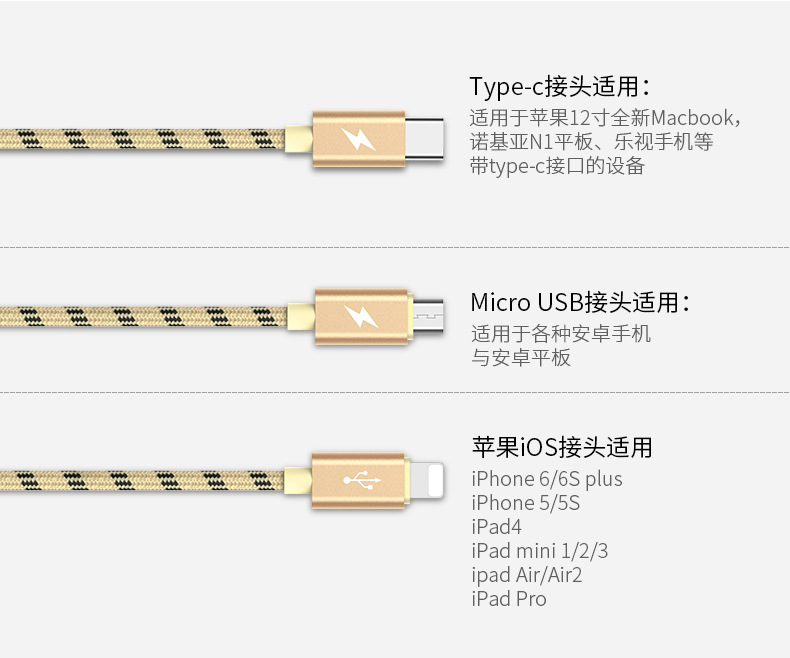Click the lightning bolt icon on the Micro USB connector
790x658 pixels.
tap(361, 317)
